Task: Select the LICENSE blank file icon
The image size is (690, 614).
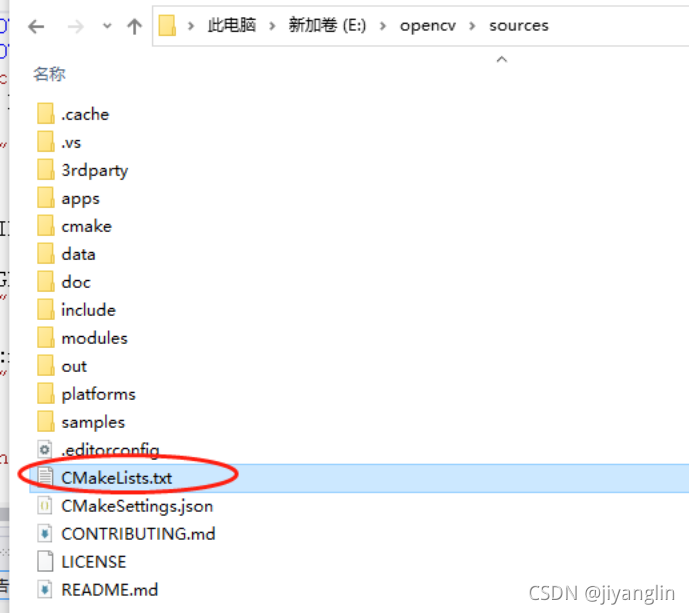Action: [45, 562]
